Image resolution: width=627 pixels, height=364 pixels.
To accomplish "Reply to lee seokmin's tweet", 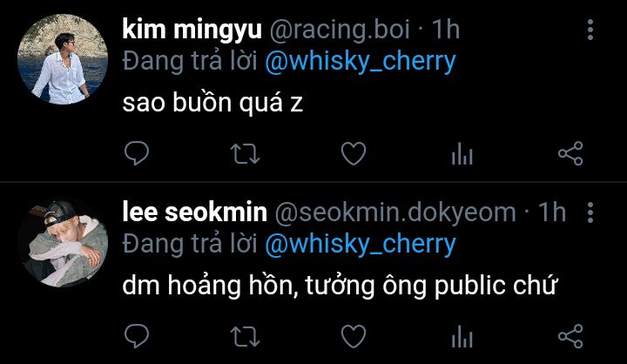I will pyautogui.click(x=137, y=335).
